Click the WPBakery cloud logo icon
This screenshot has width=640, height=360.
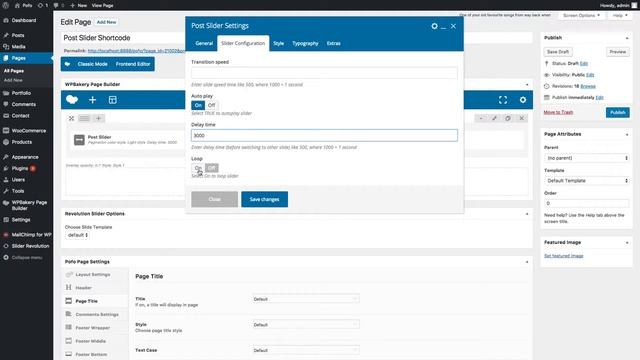click(72, 100)
